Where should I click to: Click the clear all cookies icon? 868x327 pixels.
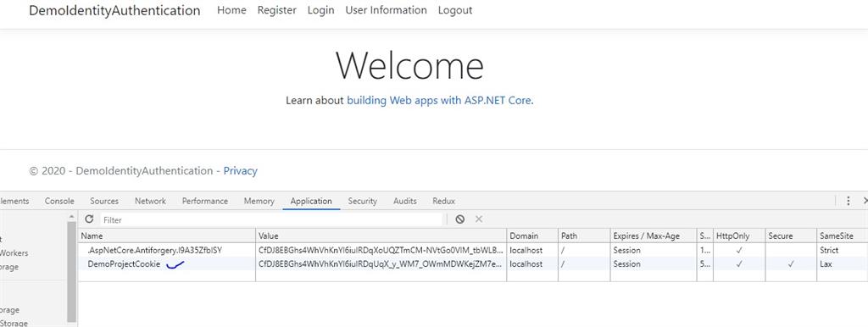tap(460, 219)
